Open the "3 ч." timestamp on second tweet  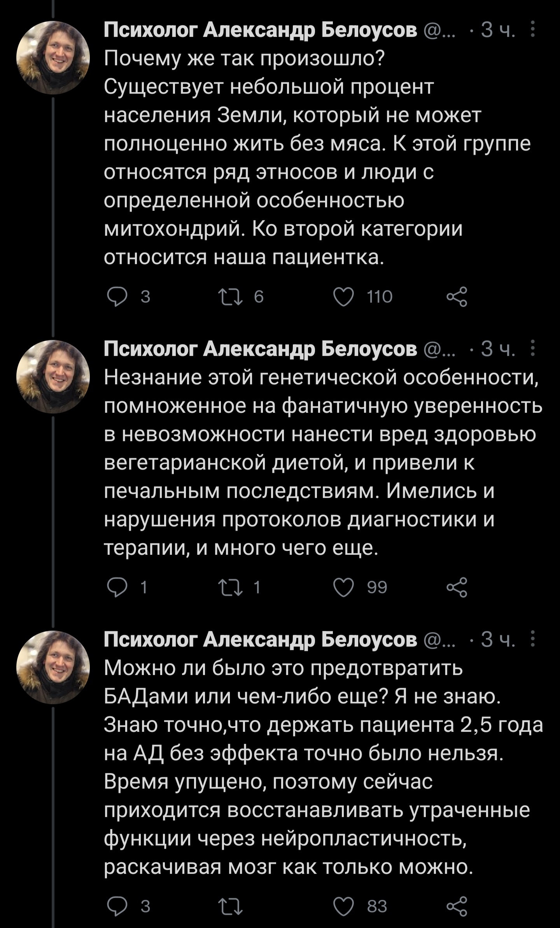pos(498,349)
